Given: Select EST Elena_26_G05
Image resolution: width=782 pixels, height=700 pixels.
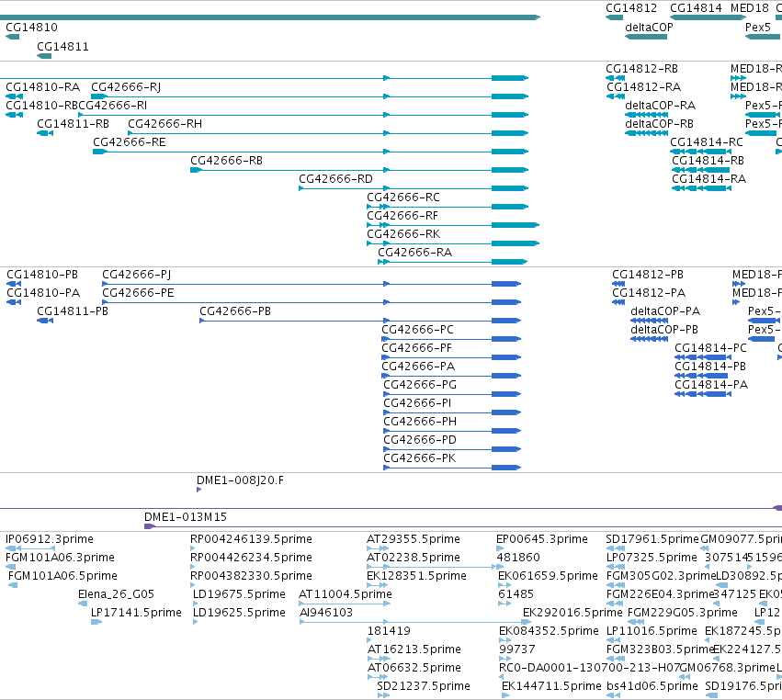Looking at the screenshot, I should point(116,594).
